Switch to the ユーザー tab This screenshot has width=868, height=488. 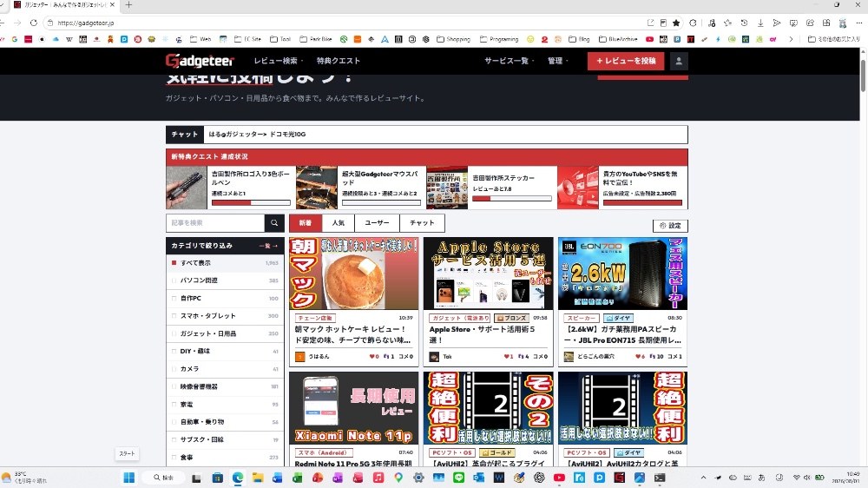point(377,222)
